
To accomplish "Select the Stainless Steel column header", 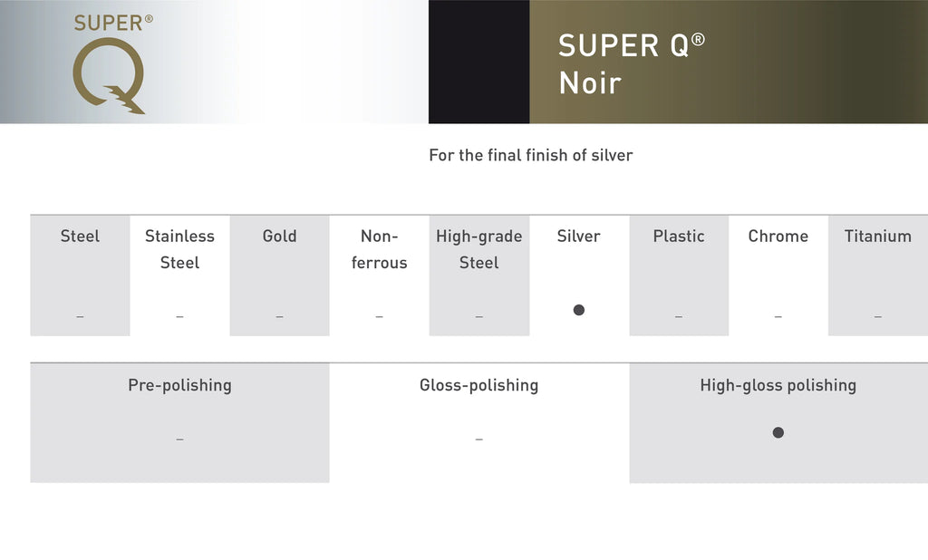I will coord(180,249).
